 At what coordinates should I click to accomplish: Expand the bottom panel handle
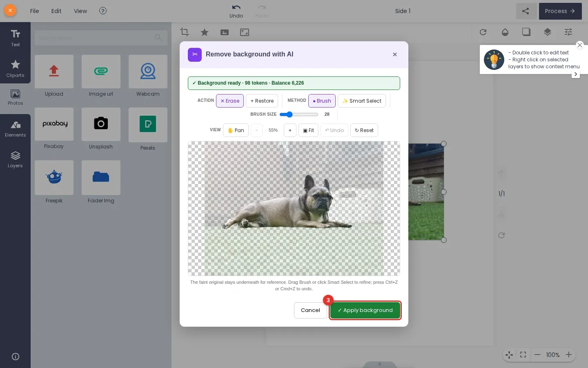click(380, 364)
